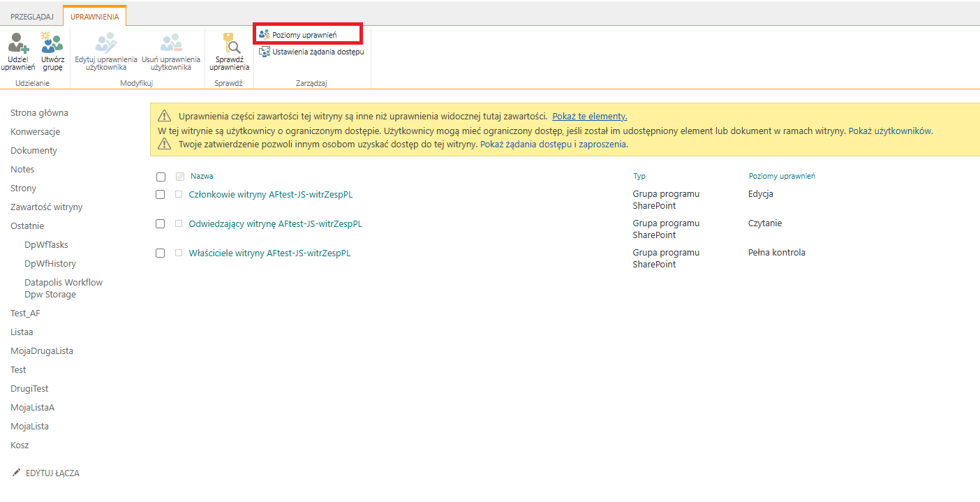Switch to the PRZEGLĄDAJ tab
Viewport: 980px width, 502px height.
pyautogui.click(x=31, y=16)
